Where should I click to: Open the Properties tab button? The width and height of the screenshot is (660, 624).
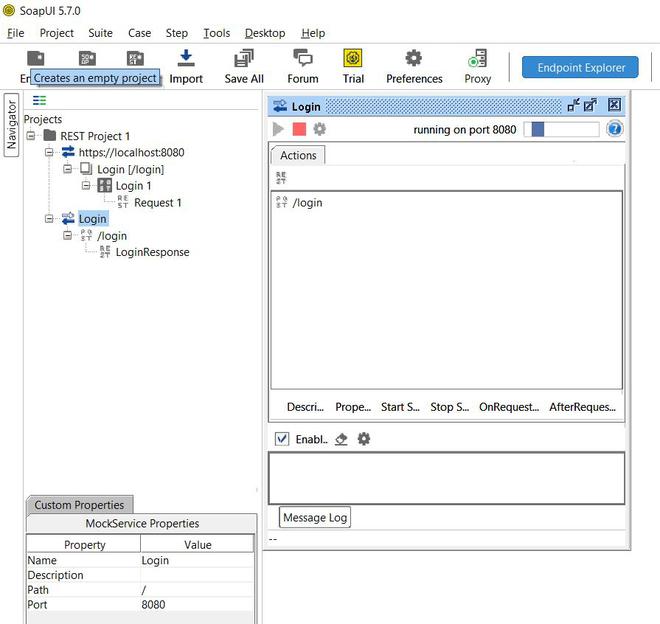point(353,407)
